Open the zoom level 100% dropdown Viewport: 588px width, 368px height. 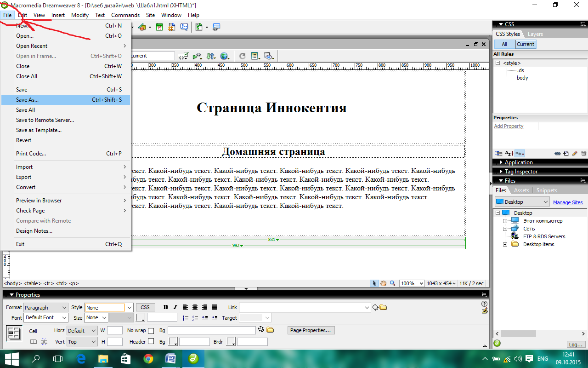tap(412, 283)
